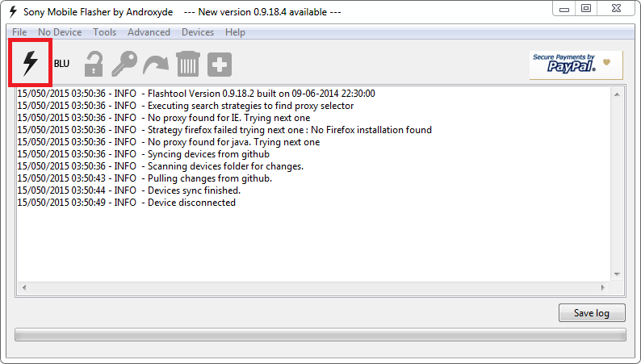Click the open padlock Root icon
Screen dimensions: 641x364
[94, 64]
